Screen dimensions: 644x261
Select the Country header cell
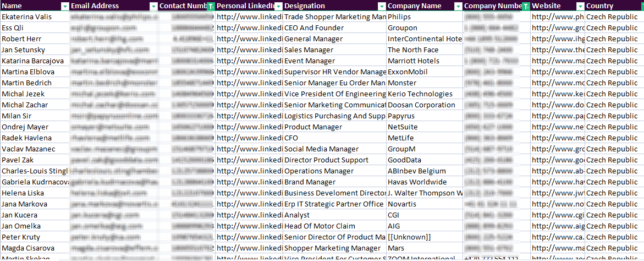pos(614,6)
